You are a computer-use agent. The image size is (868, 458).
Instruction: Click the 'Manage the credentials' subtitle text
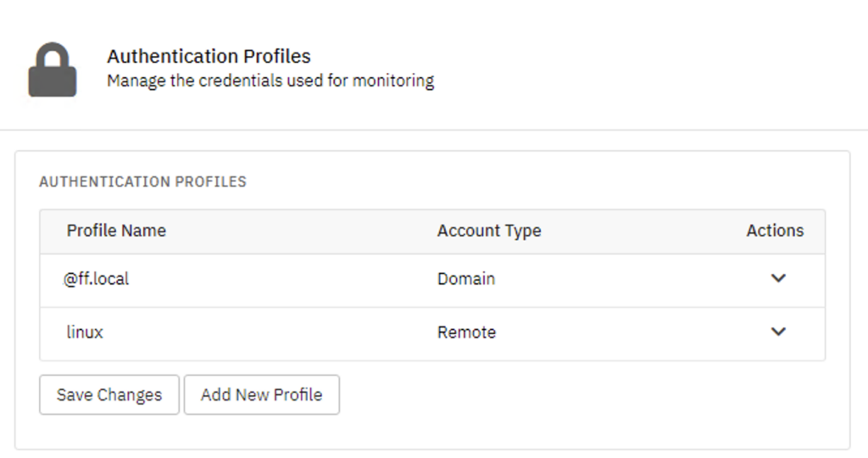(270, 81)
